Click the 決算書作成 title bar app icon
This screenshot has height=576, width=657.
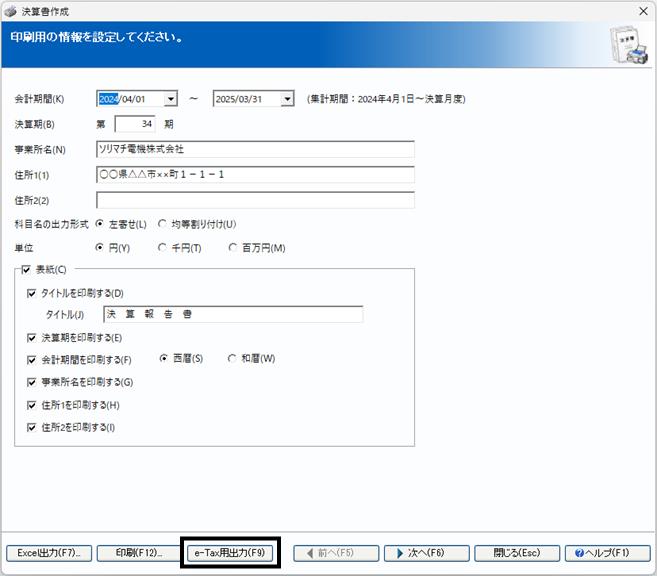click(10, 11)
